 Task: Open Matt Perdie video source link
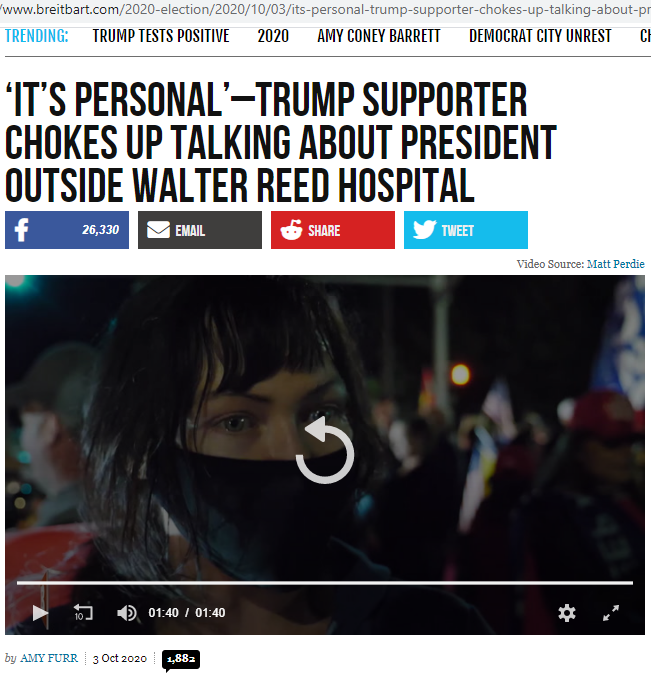[x=616, y=264]
